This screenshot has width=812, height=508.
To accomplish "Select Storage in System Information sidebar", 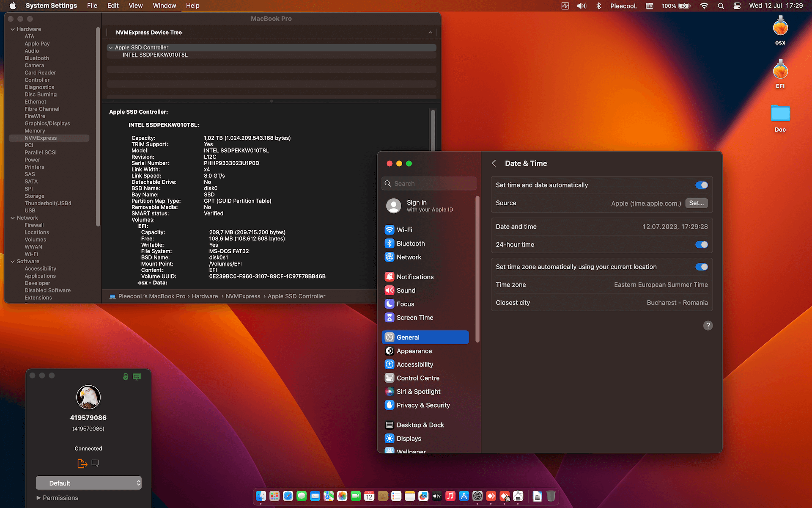I will (34, 196).
